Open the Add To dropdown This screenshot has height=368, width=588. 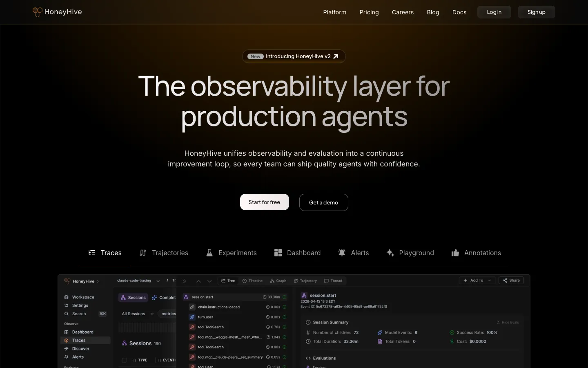pyautogui.click(x=477, y=280)
